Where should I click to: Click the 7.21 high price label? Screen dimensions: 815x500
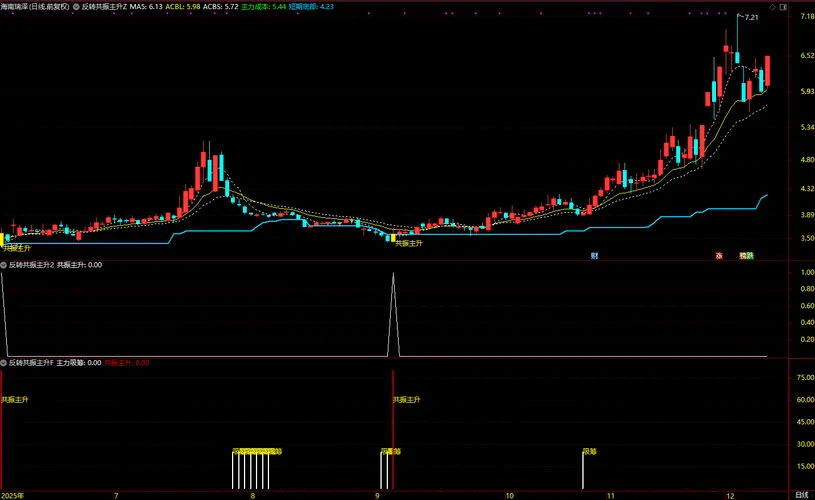coord(751,17)
